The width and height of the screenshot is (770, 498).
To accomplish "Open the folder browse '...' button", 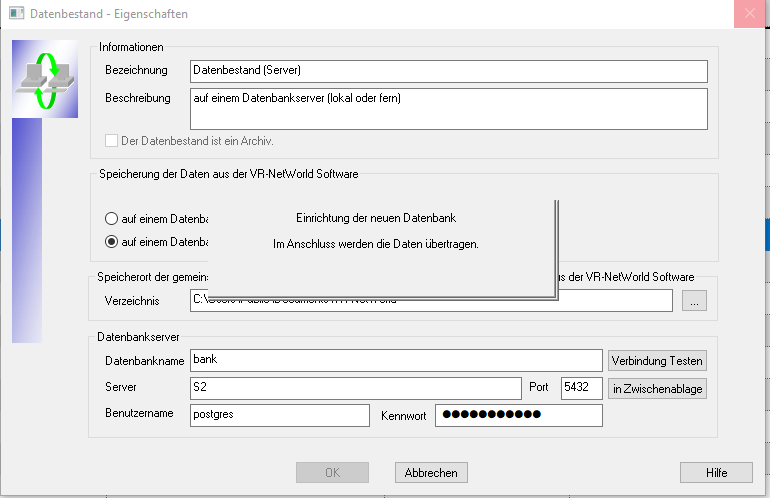I will coord(694,301).
